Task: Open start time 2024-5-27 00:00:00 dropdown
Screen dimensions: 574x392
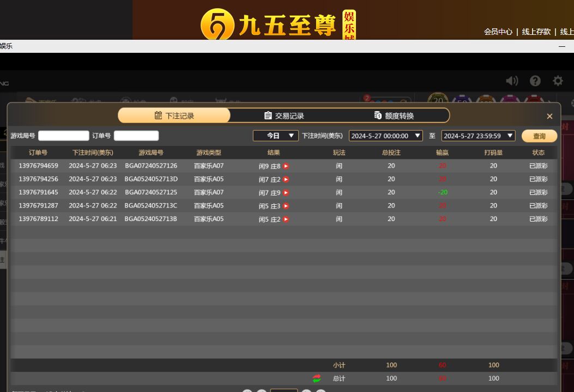Action: 386,136
